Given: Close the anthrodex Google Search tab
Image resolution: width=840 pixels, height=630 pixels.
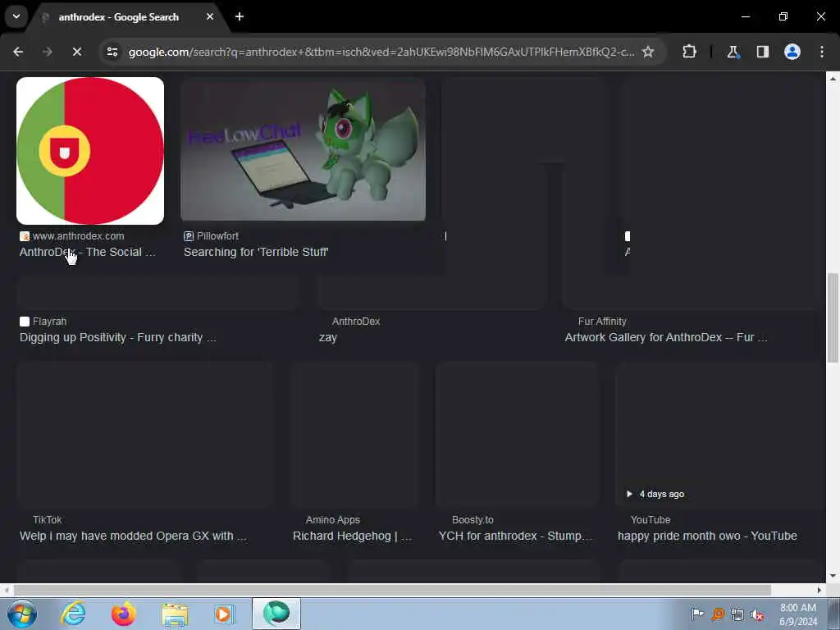Looking at the screenshot, I should [x=210, y=16].
